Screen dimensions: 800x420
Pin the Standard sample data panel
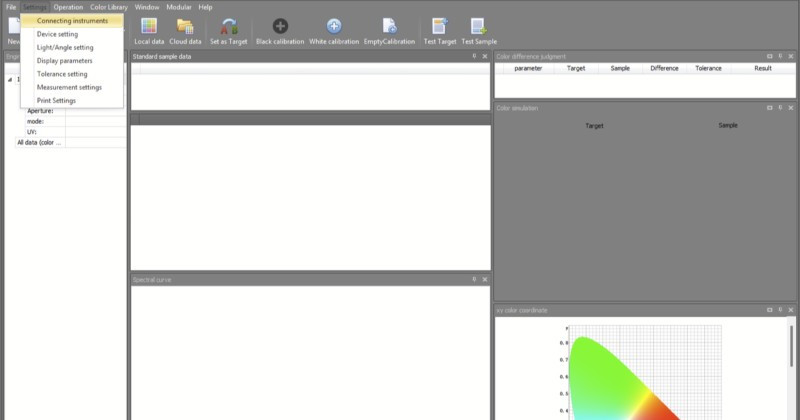click(x=474, y=57)
